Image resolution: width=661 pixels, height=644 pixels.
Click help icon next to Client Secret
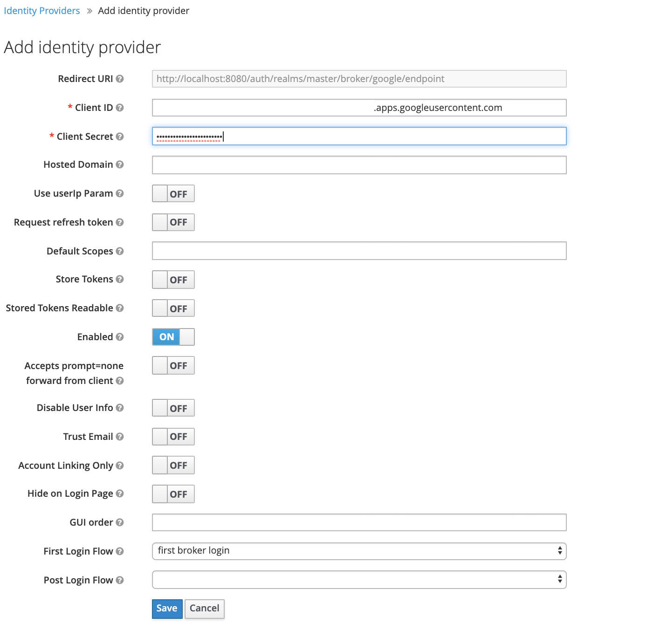tap(120, 137)
